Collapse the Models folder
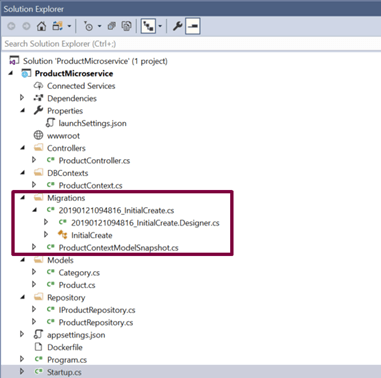Image resolution: width=381 pixels, height=378 pixels. (x=22, y=260)
